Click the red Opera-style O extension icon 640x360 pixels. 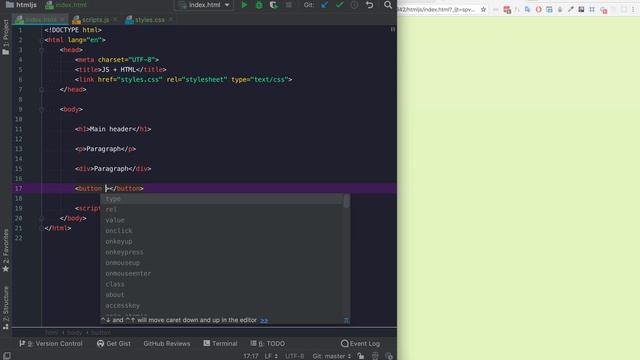tap(538, 9)
